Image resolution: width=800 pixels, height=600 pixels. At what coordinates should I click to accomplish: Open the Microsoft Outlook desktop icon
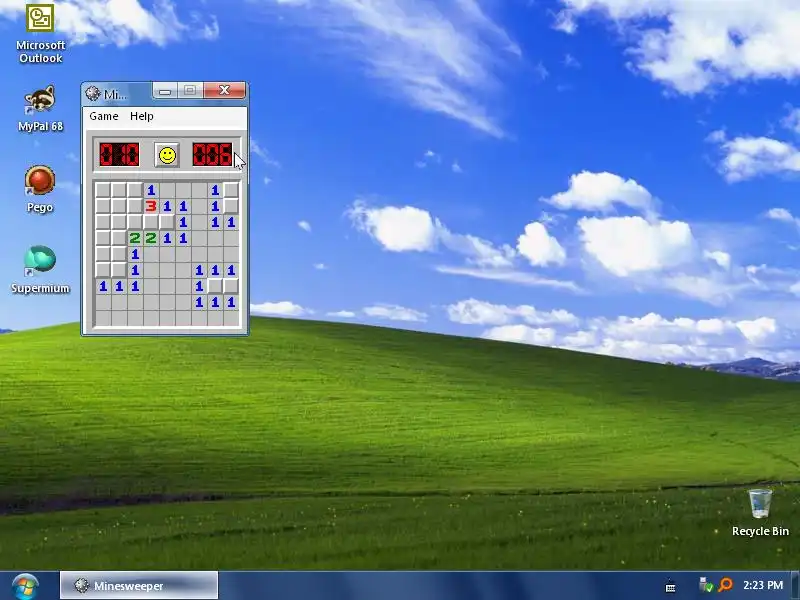pos(40,34)
